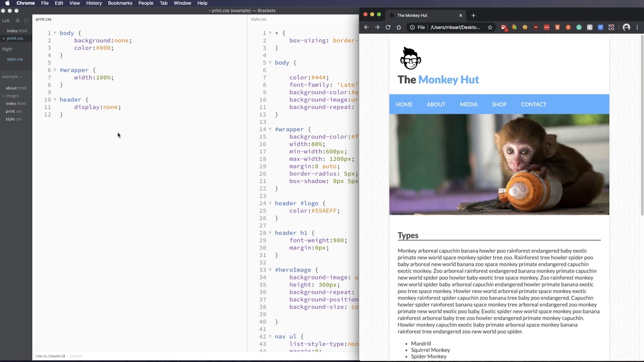Click HOME in site navigation
Screen dimensions: 644x362
(404, 104)
